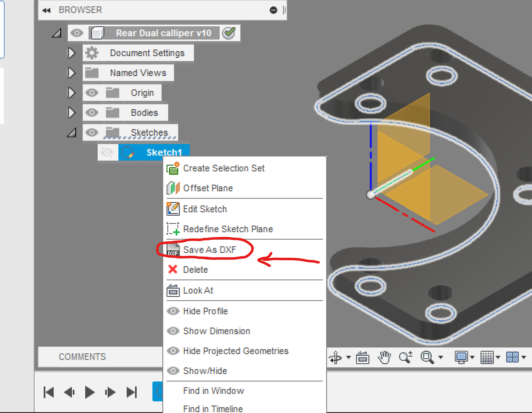Toggle the Sketches folder visibility eye

[x=92, y=132]
